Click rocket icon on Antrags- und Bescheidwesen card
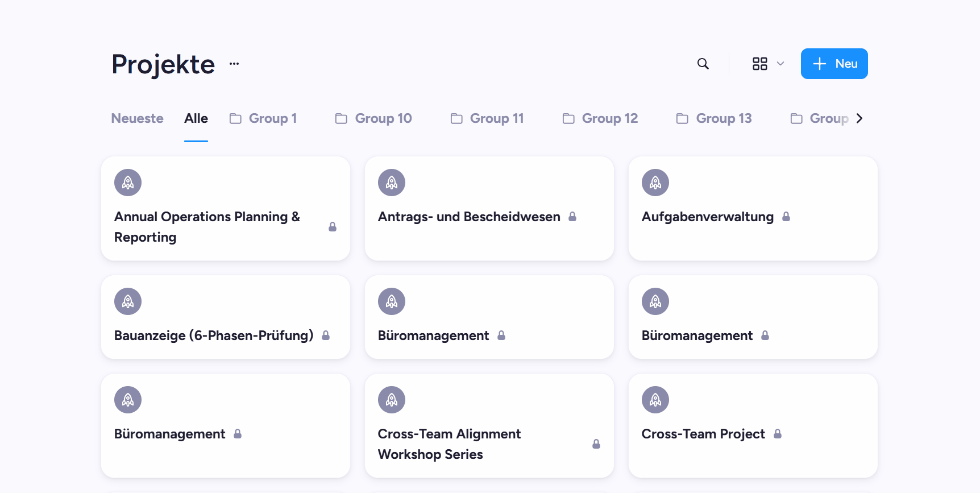Image resolution: width=980 pixels, height=493 pixels. [x=392, y=183]
